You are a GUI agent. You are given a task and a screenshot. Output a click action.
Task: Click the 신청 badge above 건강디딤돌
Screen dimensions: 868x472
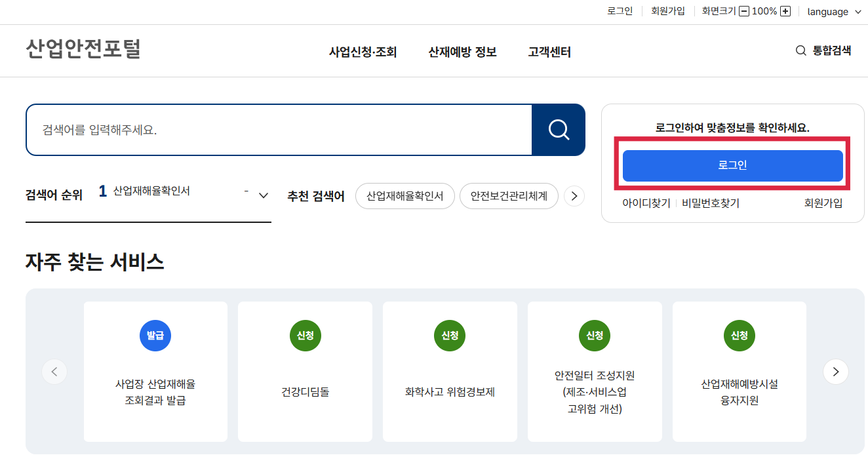coord(305,335)
